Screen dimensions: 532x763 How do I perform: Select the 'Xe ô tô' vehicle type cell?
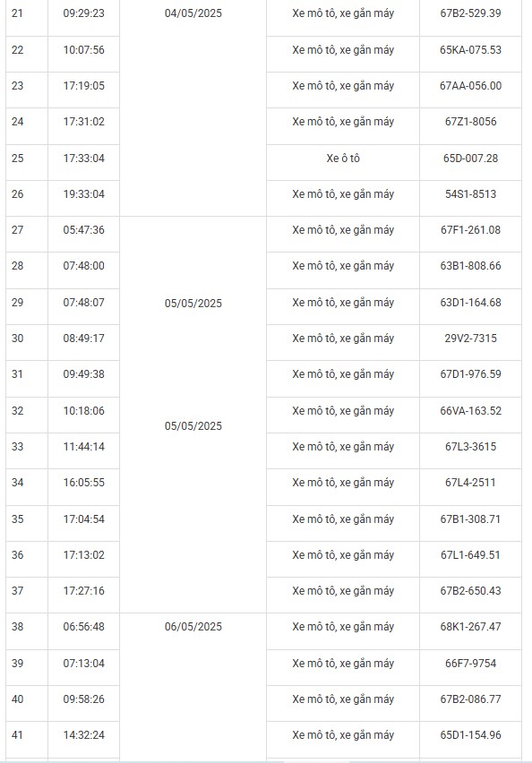point(343,159)
